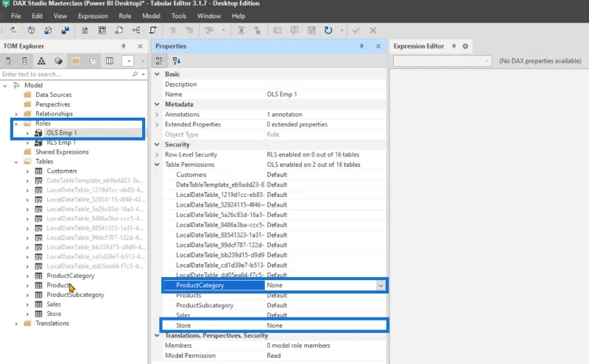Toggle show measures in TOM Explorer toolbar
Screen dimensions: 589x364
[8, 61]
